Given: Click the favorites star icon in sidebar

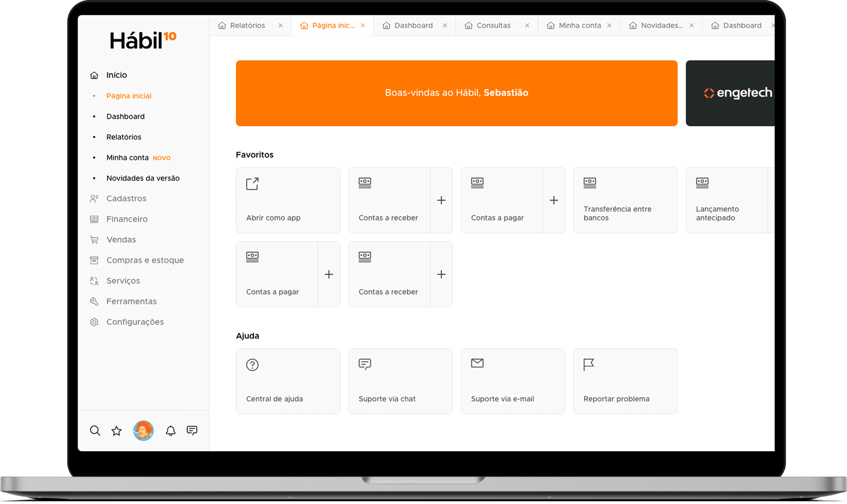Looking at the screenshot, I should tap(117, 431).
